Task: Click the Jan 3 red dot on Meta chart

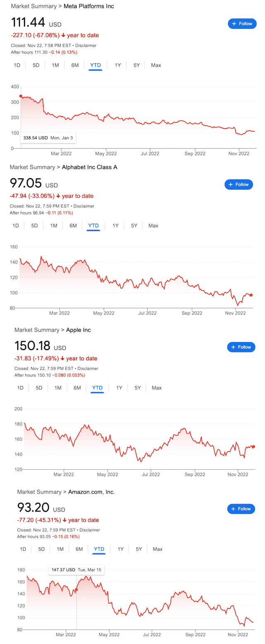Action: click(x=21, y=96)
